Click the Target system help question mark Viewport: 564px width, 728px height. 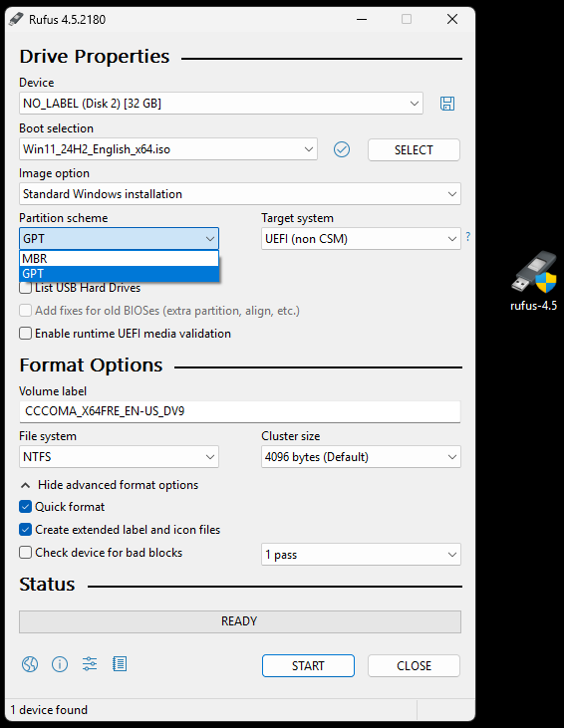[467, 237]
